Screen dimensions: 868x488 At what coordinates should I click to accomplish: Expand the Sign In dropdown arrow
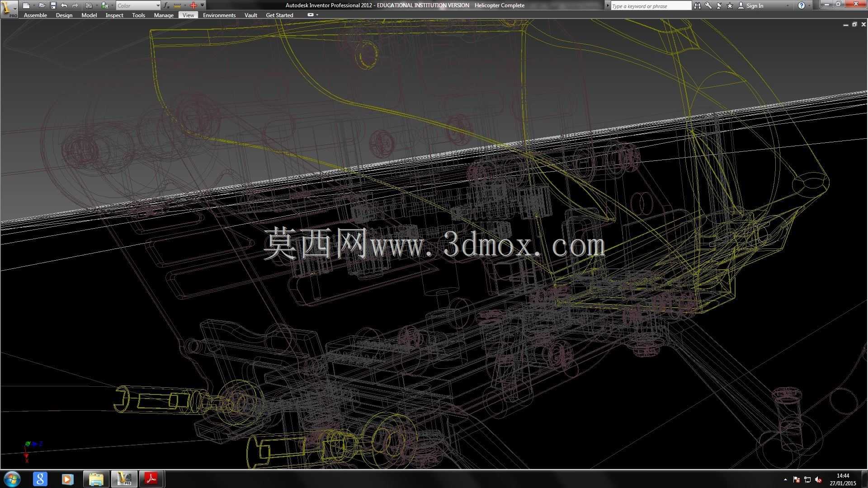coord(788,5)
